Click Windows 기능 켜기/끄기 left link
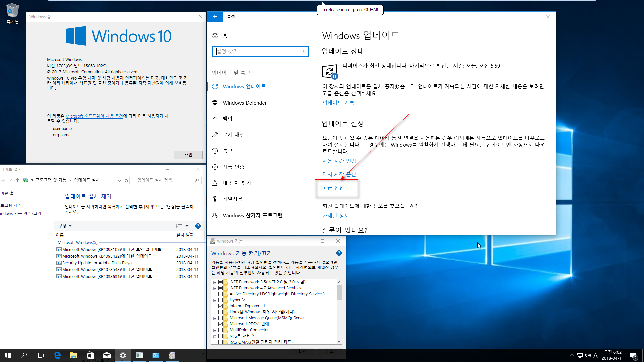 pyautogui.click(x=20, y=213)
